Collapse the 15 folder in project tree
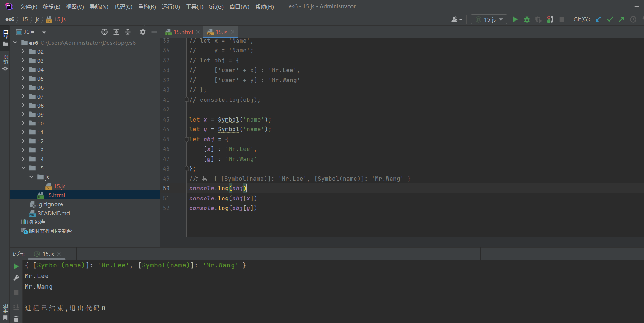The width and height of the screenshot is (644, 323). [x=23, y=168]
